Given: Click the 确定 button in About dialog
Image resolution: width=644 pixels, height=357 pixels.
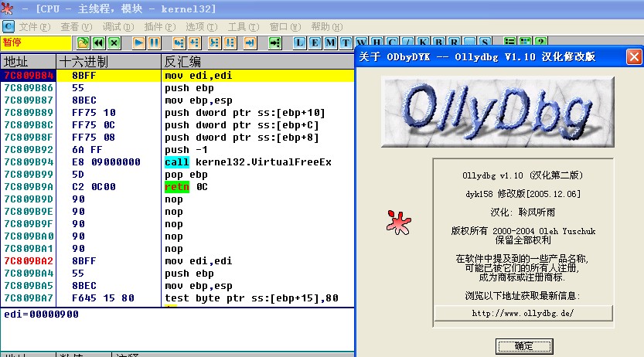Looking at the screenshot, I should 524,346.
